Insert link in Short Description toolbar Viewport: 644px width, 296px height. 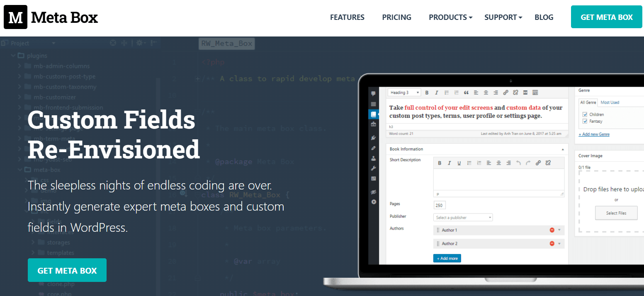tap(538, 163)
